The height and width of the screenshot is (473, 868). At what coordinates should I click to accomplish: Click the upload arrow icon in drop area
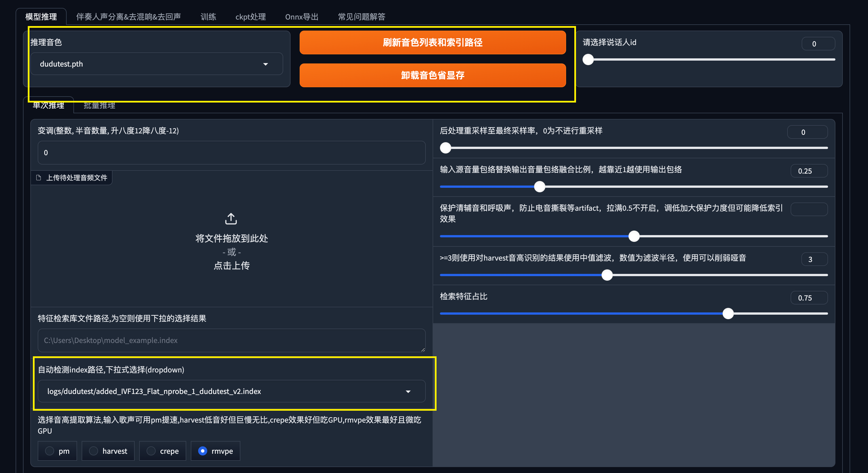pos(231,219)
